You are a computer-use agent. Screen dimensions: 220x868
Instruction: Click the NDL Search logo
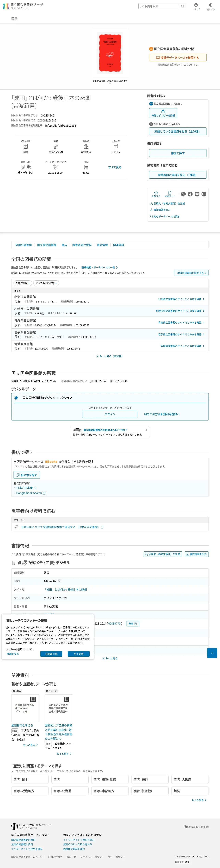23,6
